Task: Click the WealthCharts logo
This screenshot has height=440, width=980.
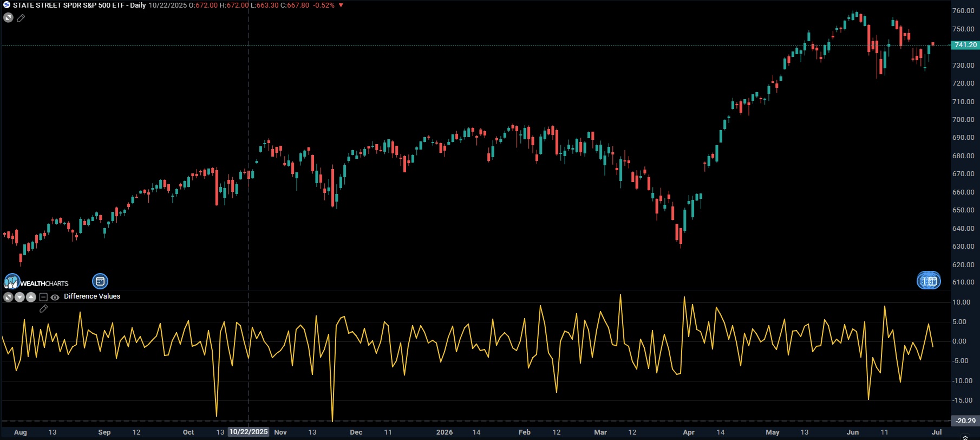Action: tap(36, 282)
